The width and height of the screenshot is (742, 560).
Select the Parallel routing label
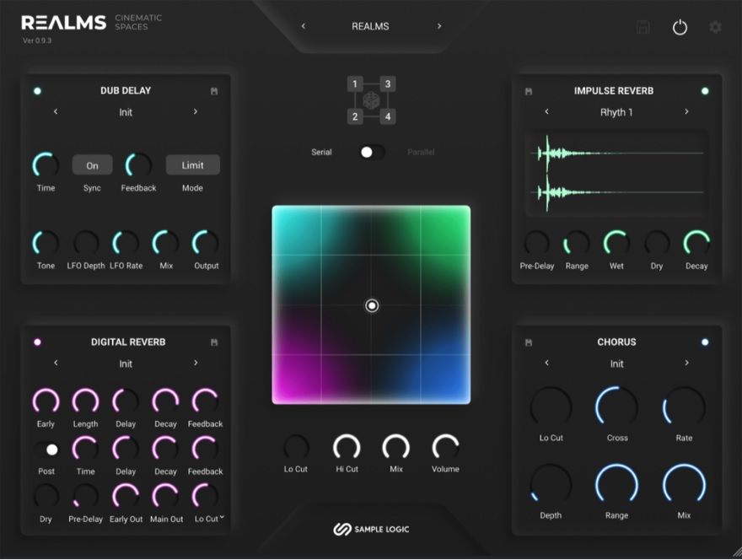[421, 152]
